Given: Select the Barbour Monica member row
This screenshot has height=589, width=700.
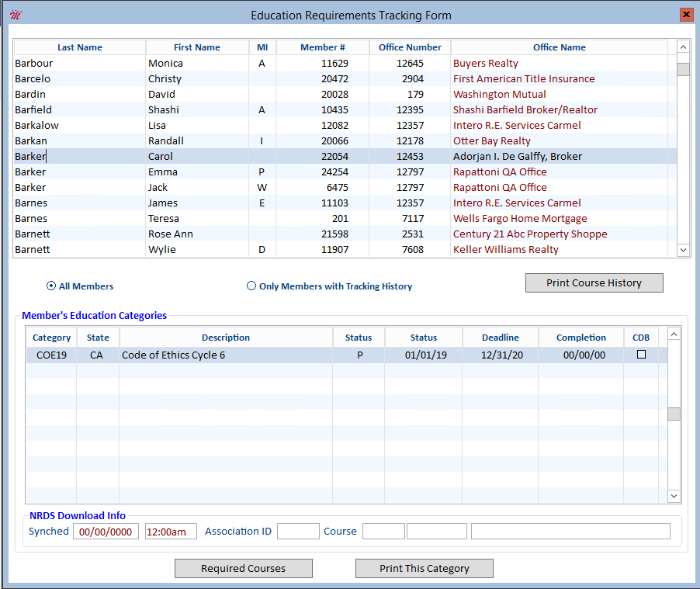Looking at the screenshot, I should (345, 63).
